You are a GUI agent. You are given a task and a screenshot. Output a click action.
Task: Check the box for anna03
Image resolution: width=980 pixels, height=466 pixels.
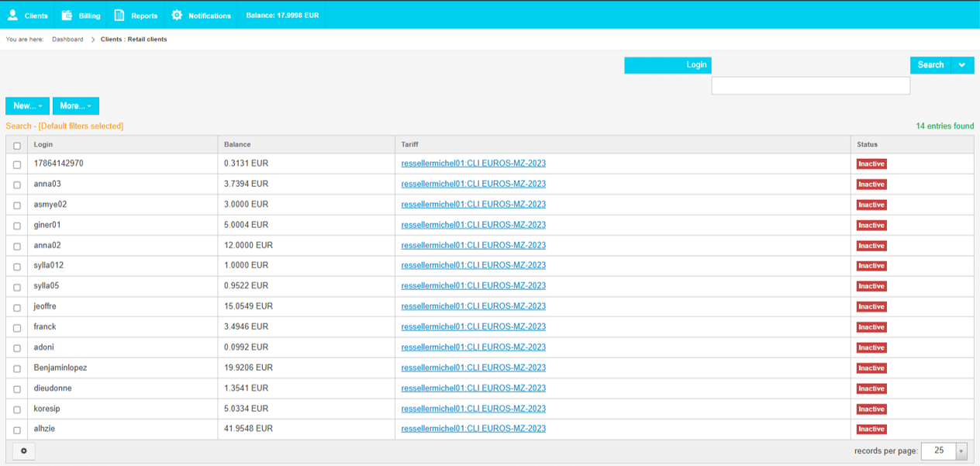17,185
